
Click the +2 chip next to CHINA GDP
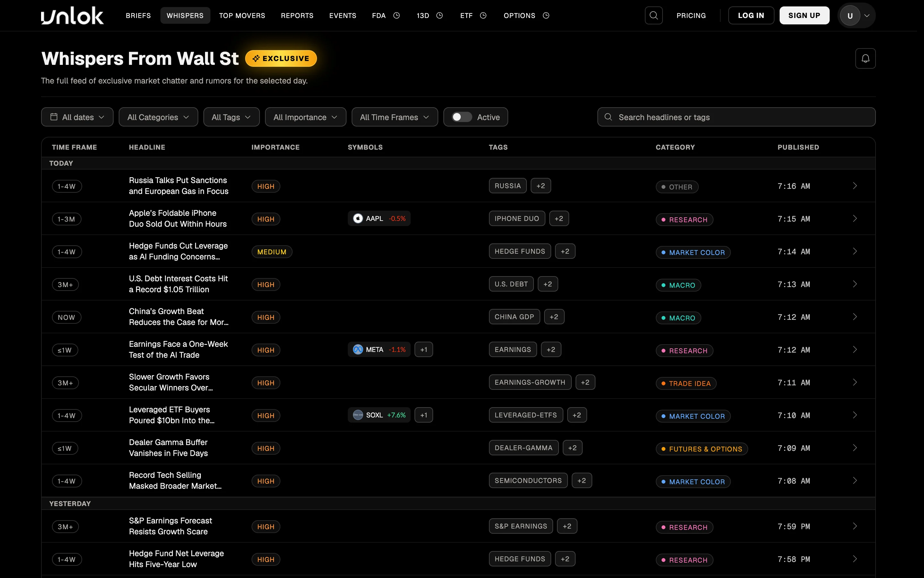pos(554,317)
